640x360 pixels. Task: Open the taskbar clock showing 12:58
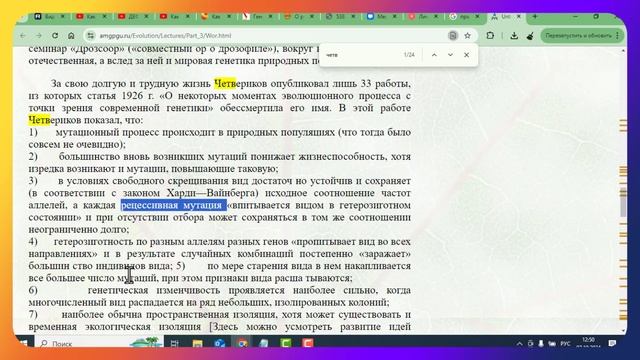coord(588,343)
